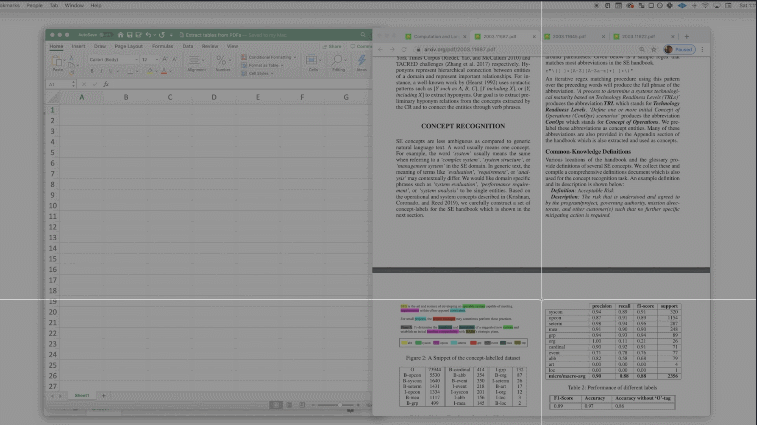The height and width of the screenshot is (425, 757).
Task: Click the confirm checkmark in formula bar
Action: pyautogui.click(x=95, y=84)
